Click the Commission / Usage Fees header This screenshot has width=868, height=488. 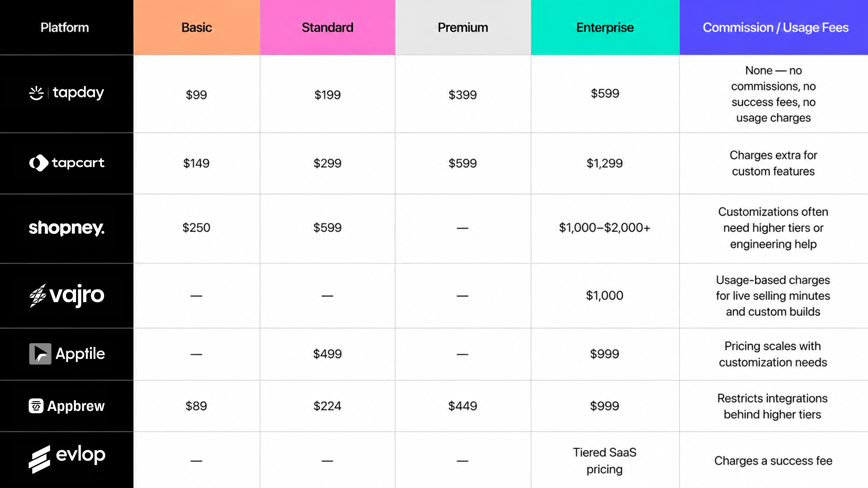(775, 27)
